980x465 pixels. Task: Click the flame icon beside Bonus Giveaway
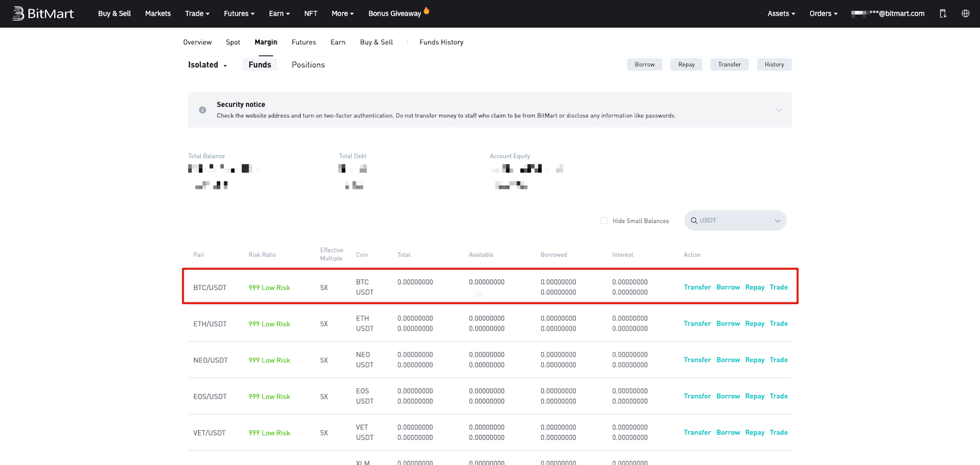427,11
